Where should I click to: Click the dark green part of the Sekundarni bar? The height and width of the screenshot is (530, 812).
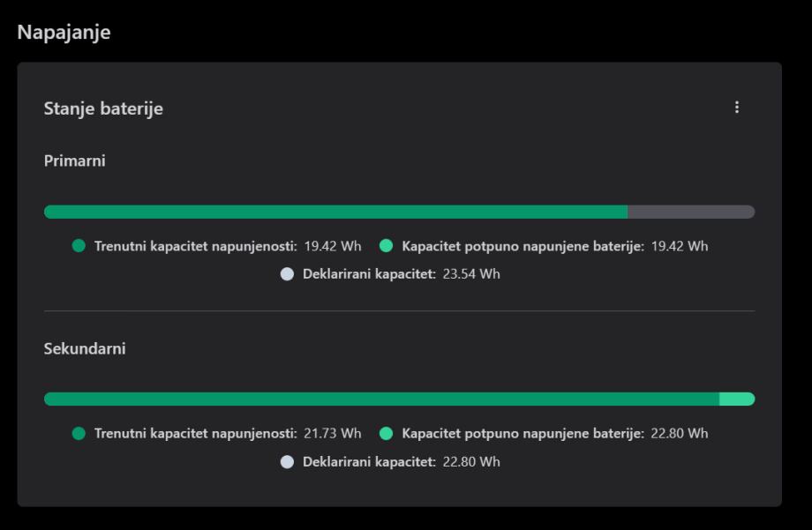[x=381, y=399]
